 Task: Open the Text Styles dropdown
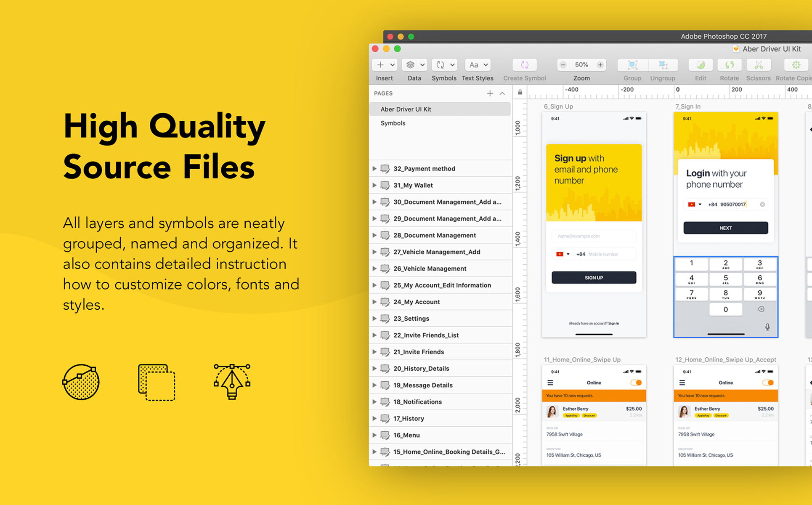(x=477, y=65)
